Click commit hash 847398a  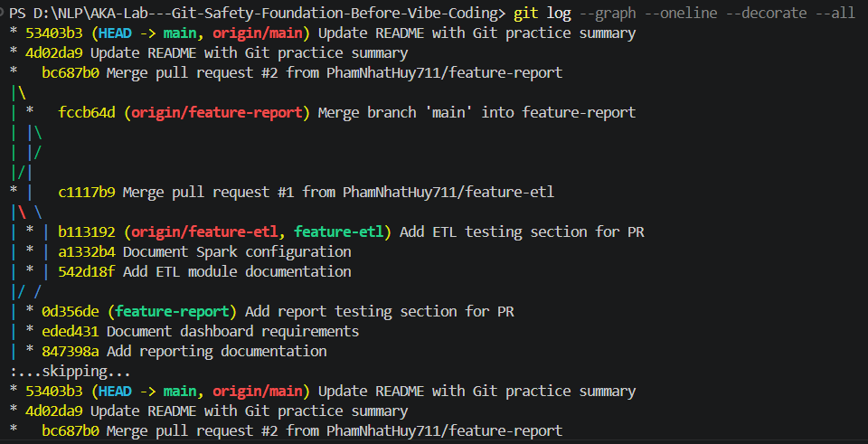point(71,352)
